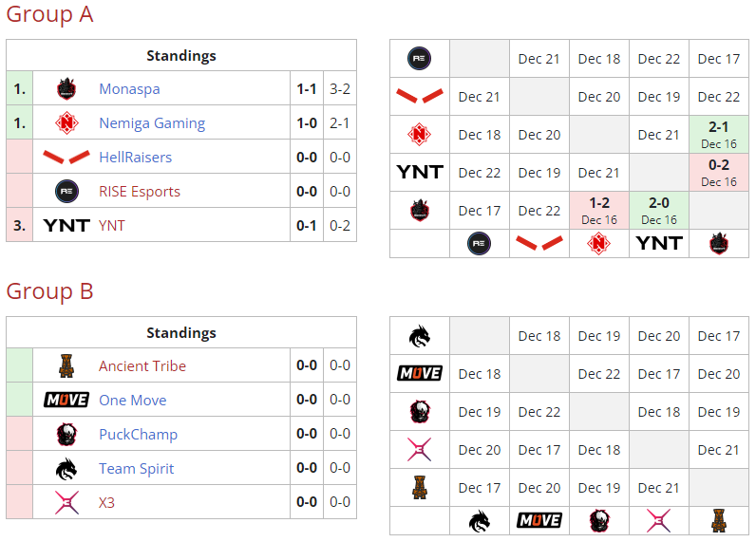Open the Nemiga Gaming team page link
This screenshot has height=542, width=756.
point(152,122)
